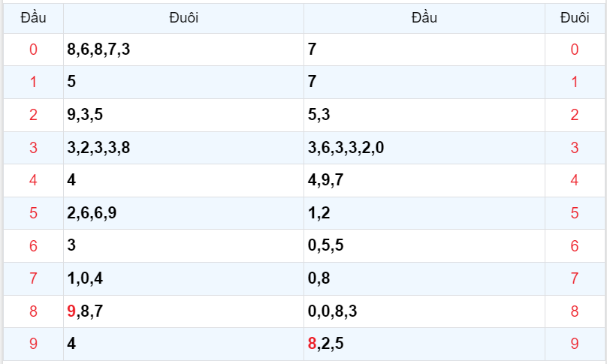Select the cell with value 9,3,5

pyautogui.click(x=85, y=115)
